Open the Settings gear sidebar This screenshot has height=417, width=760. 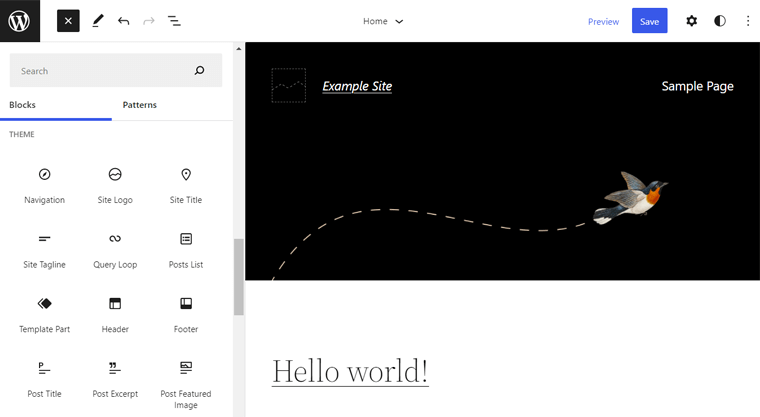pos(692,21)
